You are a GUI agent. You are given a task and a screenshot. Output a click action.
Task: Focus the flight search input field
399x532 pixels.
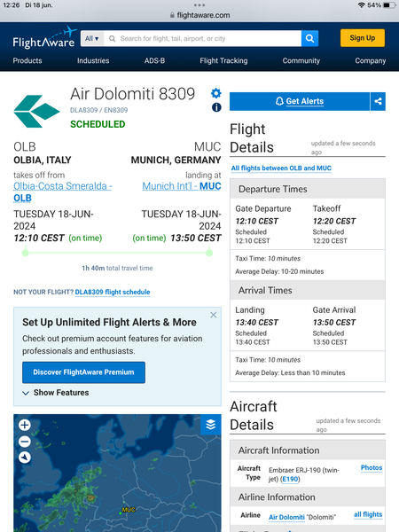(202, 38)
